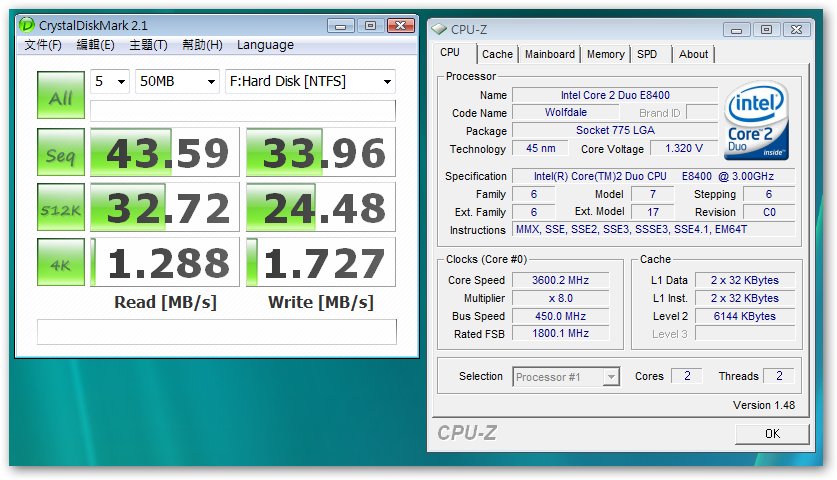Run all benchmarks with the All button
Screen dimensions: 837x480
(x=61, y=95)
